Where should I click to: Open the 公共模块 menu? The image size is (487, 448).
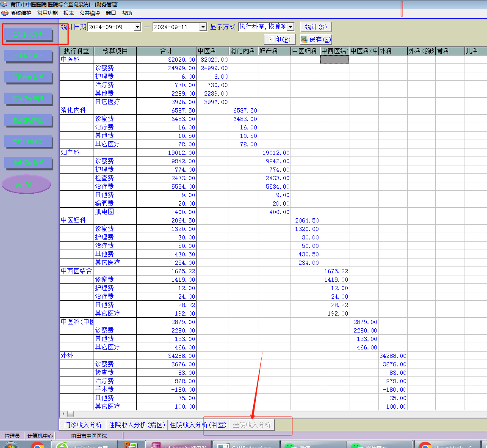click(90, 13)
